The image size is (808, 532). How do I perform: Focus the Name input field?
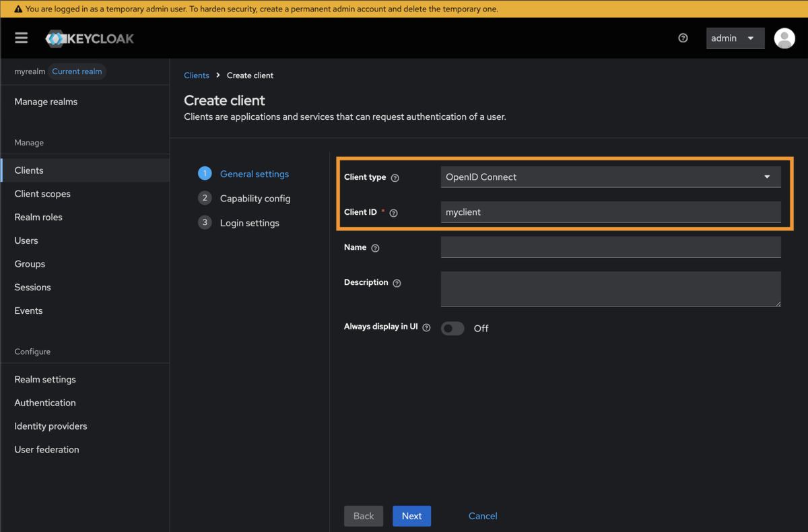(611, 247)
